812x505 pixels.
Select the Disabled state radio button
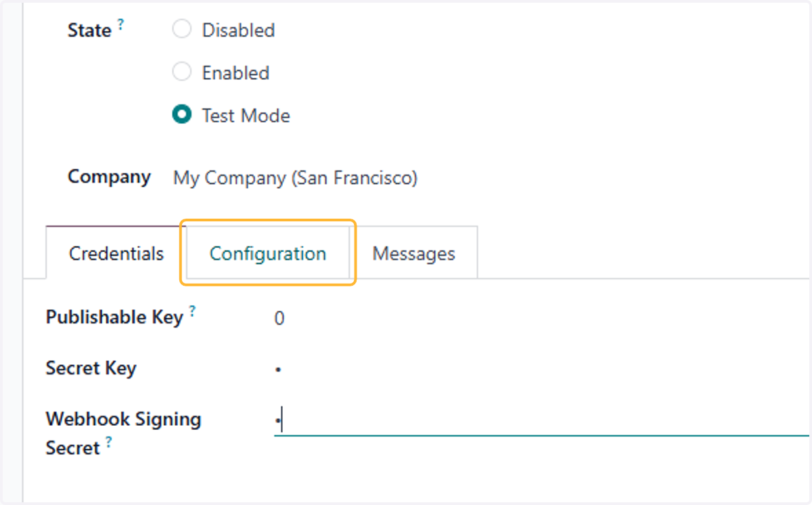click(182, 30)
